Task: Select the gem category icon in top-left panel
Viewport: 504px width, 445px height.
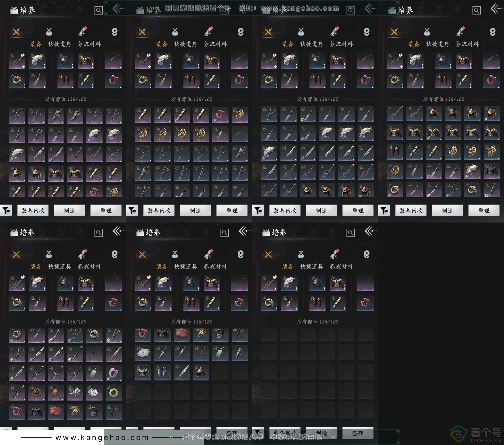Action: point(115,32)
